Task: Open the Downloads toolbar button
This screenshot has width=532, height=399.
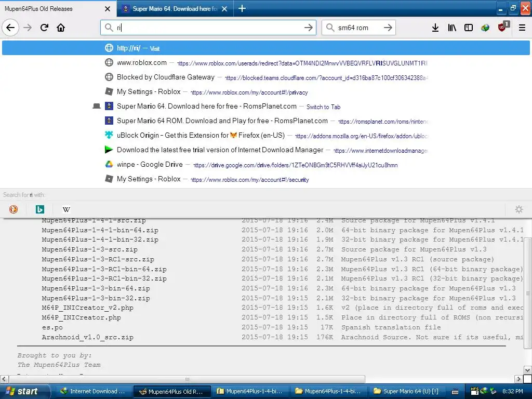Action: [435, 28]
